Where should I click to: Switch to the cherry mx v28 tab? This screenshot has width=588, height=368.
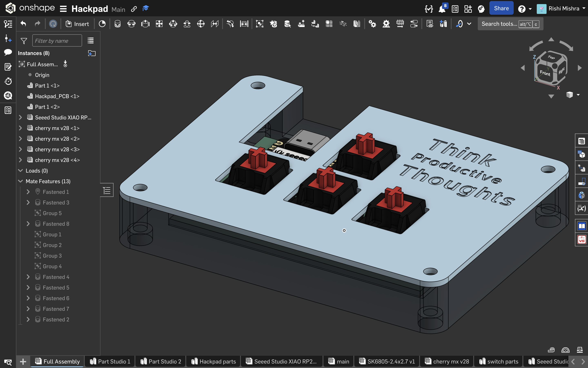(x=447, y=361)
